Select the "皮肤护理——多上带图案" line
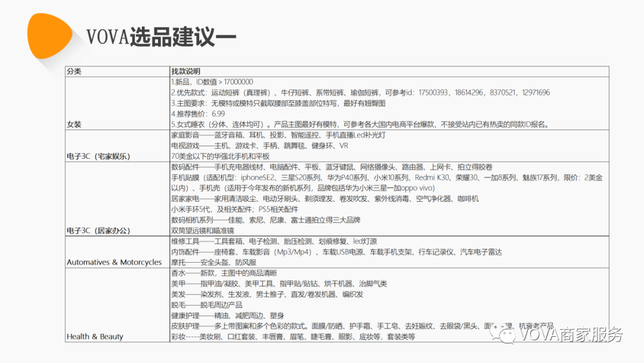The image size is (644, 363). coord(363,326)
